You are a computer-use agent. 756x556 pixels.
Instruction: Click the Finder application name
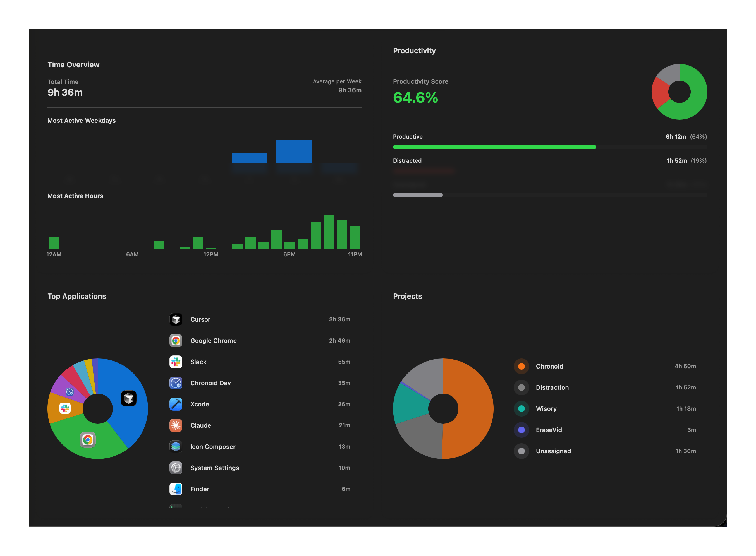[x=200, y=489]
